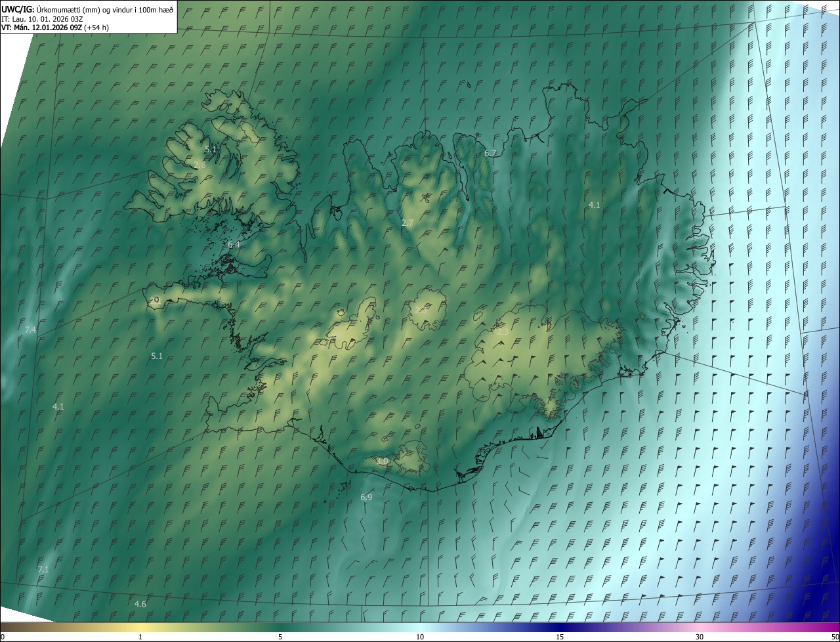Click the 6.9 value offshore
The width and height of the screenshot is (840, 642).
tap(366, 498)
